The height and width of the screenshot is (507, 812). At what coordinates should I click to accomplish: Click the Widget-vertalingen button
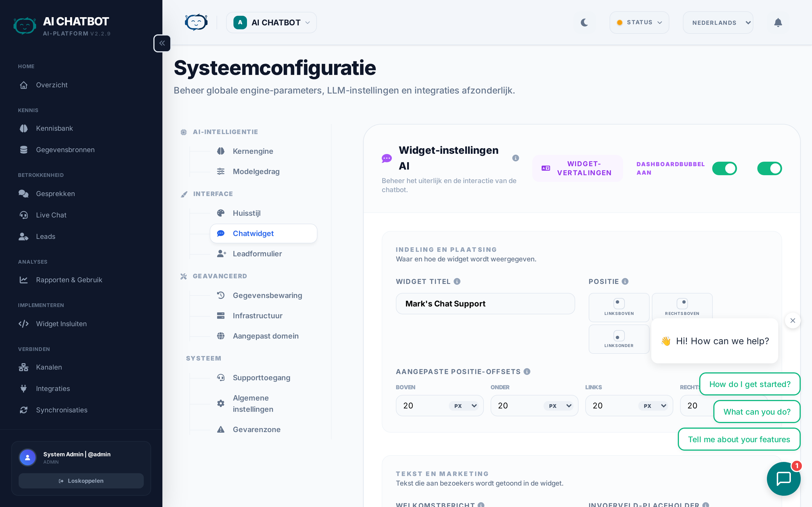[x=577, y=168]
